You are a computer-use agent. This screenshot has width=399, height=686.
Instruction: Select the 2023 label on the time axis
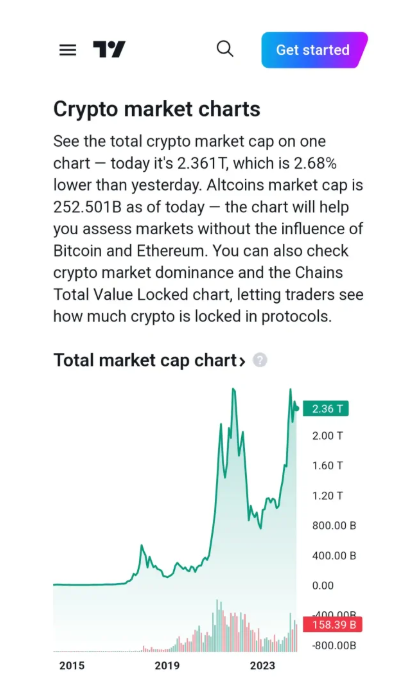tap(262, 665)
